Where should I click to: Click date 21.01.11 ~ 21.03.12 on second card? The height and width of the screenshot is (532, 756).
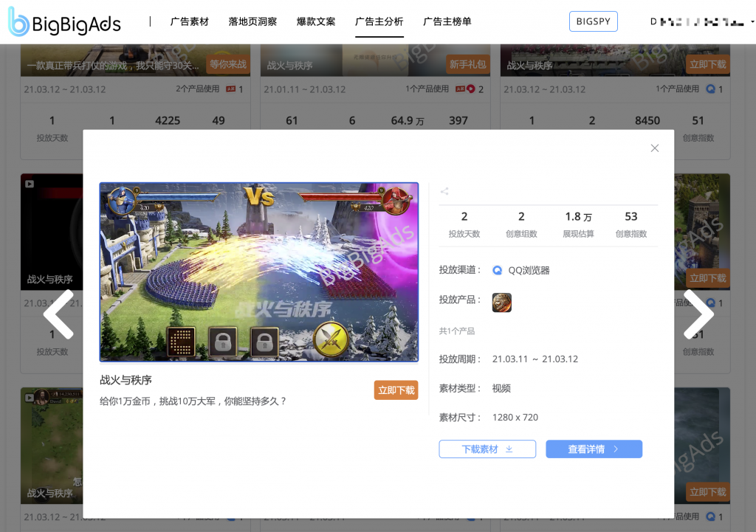click(305, 89)
